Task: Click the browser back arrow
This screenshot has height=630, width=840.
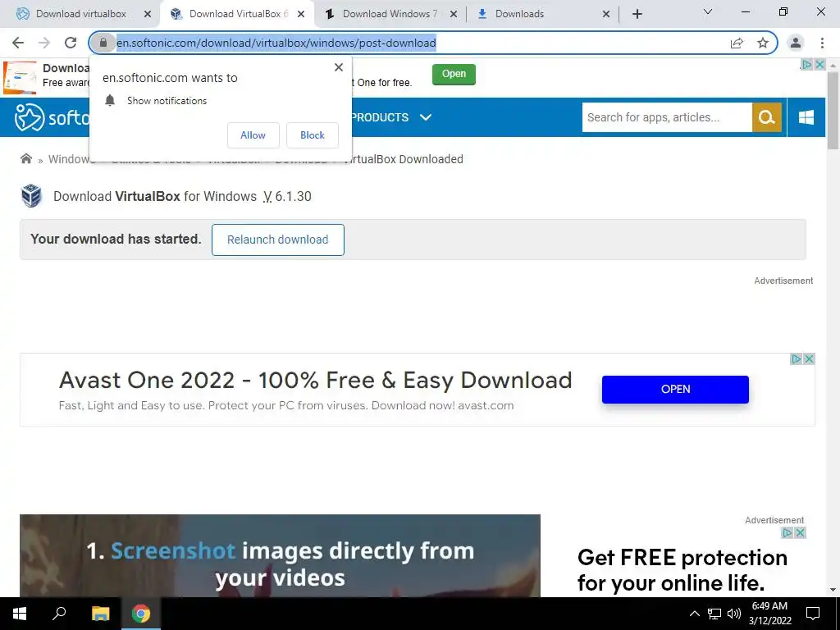Action: click(x=18, y=43)
